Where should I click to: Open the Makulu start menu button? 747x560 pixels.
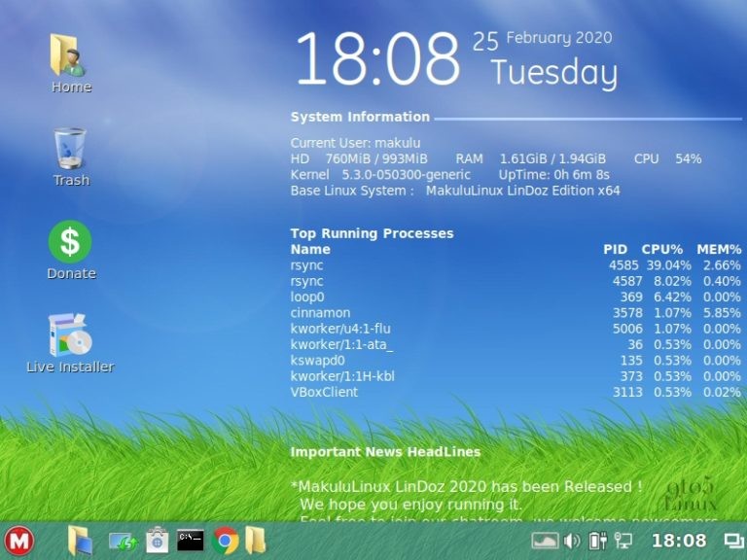18,541
